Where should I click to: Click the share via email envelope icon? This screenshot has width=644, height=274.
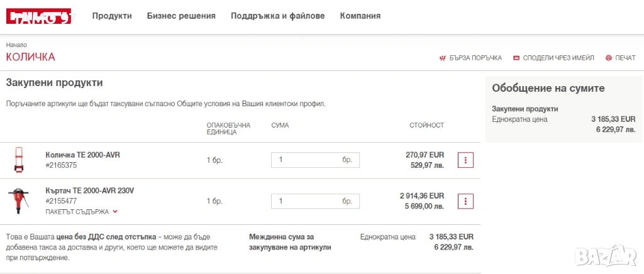pyautogui.click(x=516, y=58)
